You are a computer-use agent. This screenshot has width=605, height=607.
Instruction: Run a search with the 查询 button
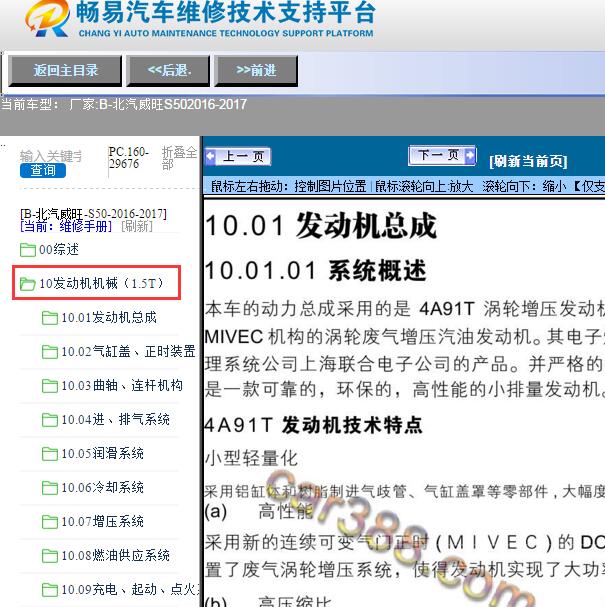tap(43, 170)
